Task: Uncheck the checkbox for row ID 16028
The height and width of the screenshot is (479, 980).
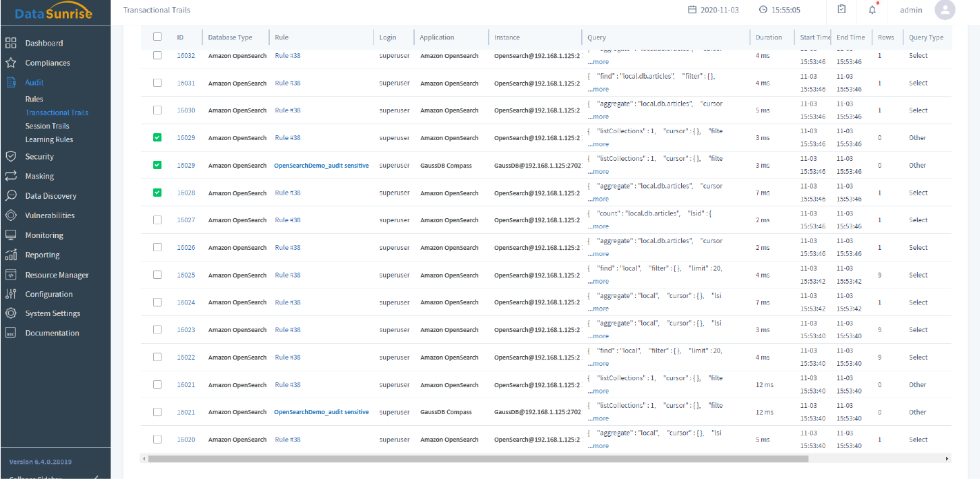Action: [x=157, y=193]
